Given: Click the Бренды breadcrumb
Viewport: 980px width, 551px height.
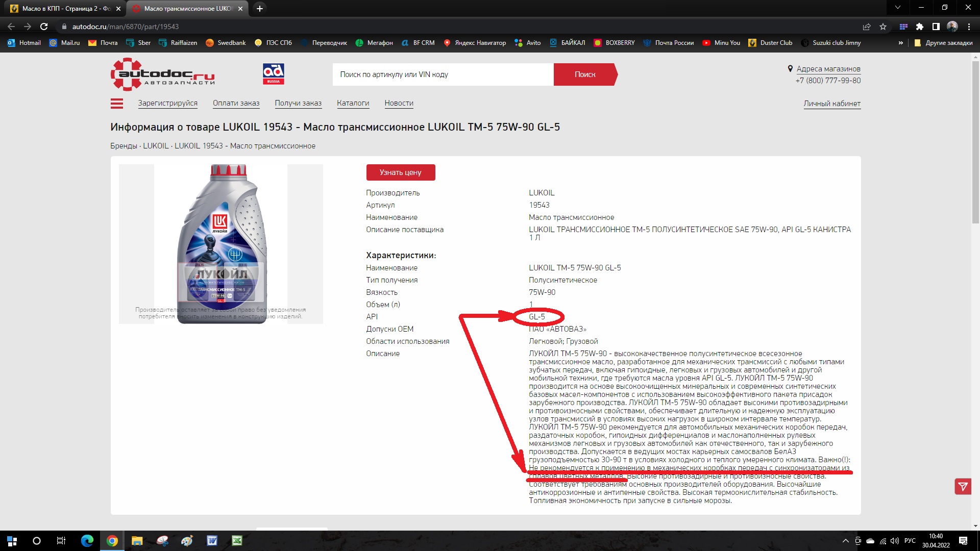Looking at the screenshot, I should pyautogui.click(x=124, y=146).
